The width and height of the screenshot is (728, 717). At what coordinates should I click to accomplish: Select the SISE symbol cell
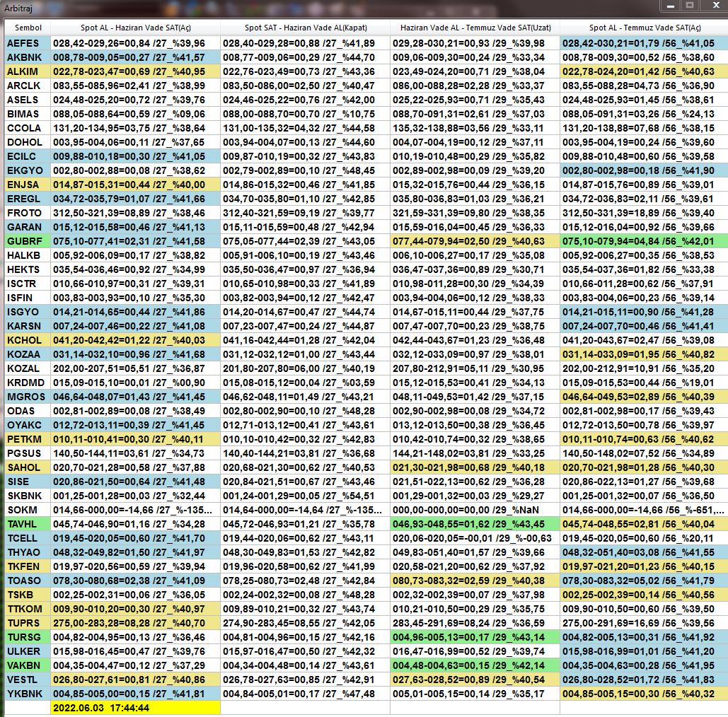click(28, 482)
